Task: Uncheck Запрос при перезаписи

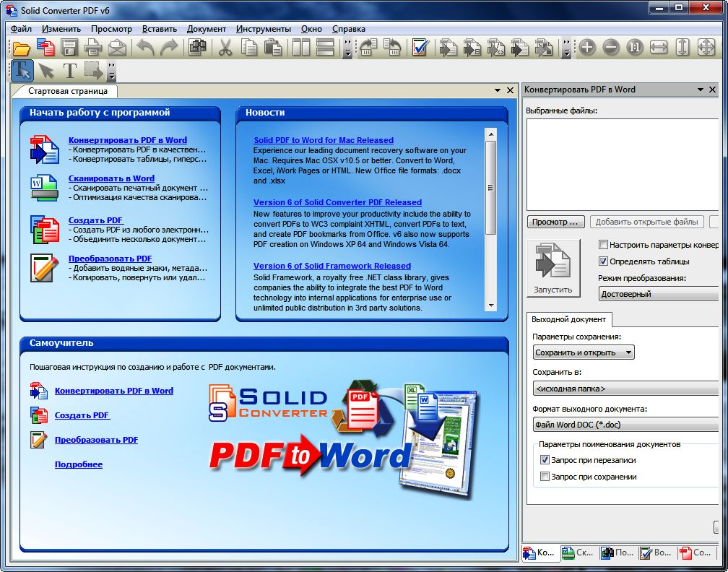Action: pos(545,460)
